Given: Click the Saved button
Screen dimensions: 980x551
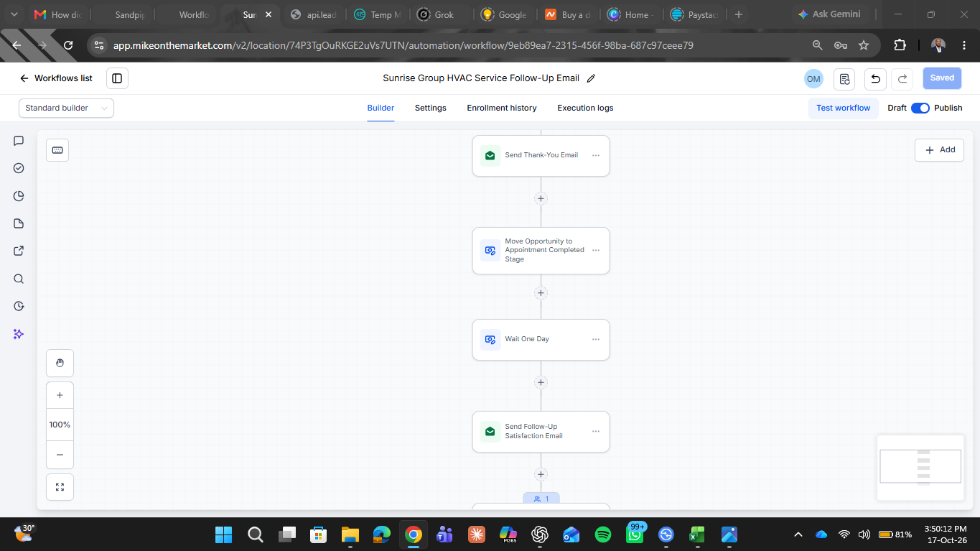Looking at the screenshot, I should tap(942, 78).
